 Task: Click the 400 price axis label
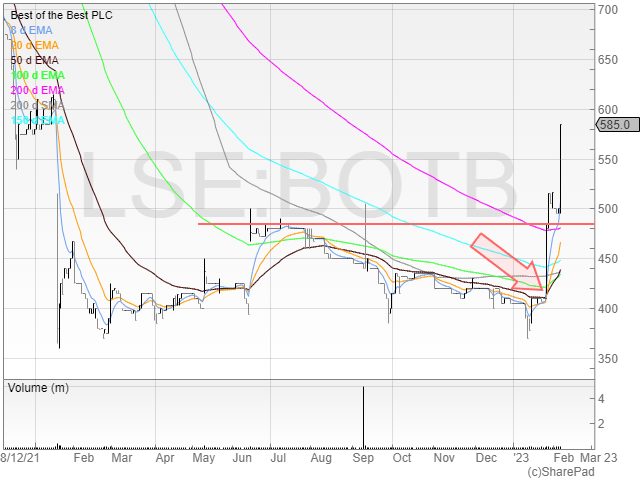608,309
